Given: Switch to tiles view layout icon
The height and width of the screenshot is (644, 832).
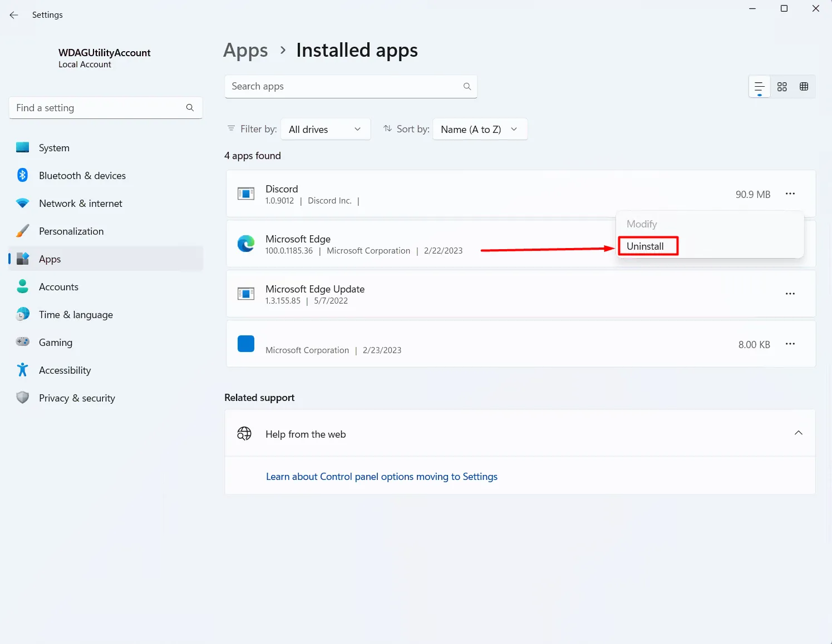Looking at the screenshot, I should click(804, 87).
